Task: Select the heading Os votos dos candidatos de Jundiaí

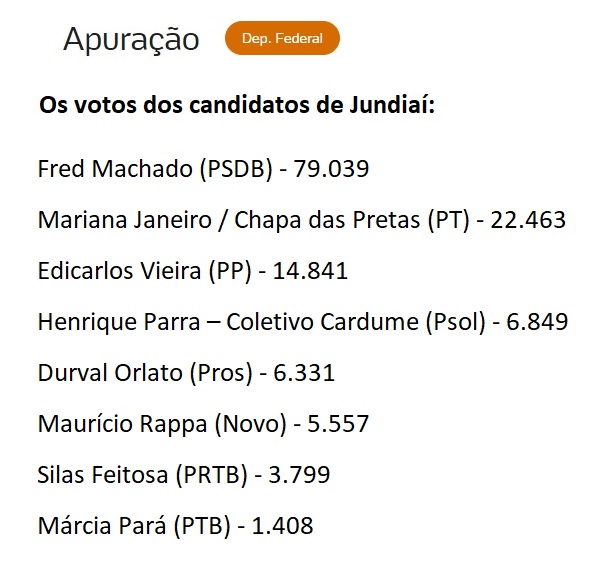Action: click(x=237, y=105)
